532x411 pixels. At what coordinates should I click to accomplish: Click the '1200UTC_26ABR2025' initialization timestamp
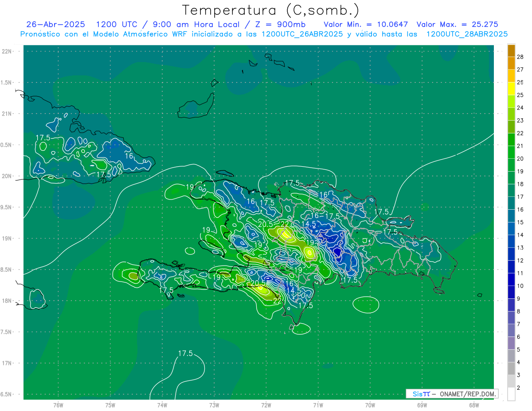(x=302, y=34)
